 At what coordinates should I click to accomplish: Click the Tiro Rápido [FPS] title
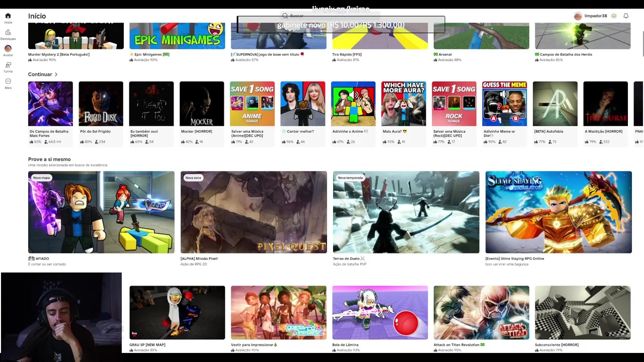click(347, 54)
